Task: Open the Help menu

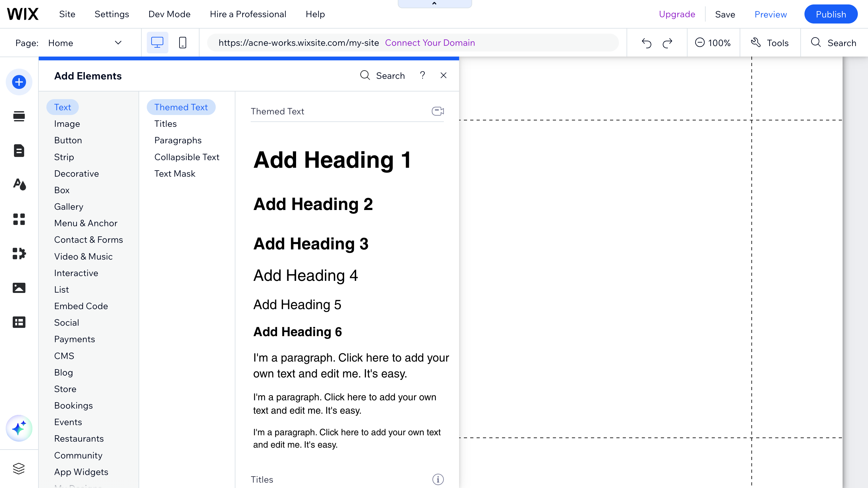Action: point(315,14)
